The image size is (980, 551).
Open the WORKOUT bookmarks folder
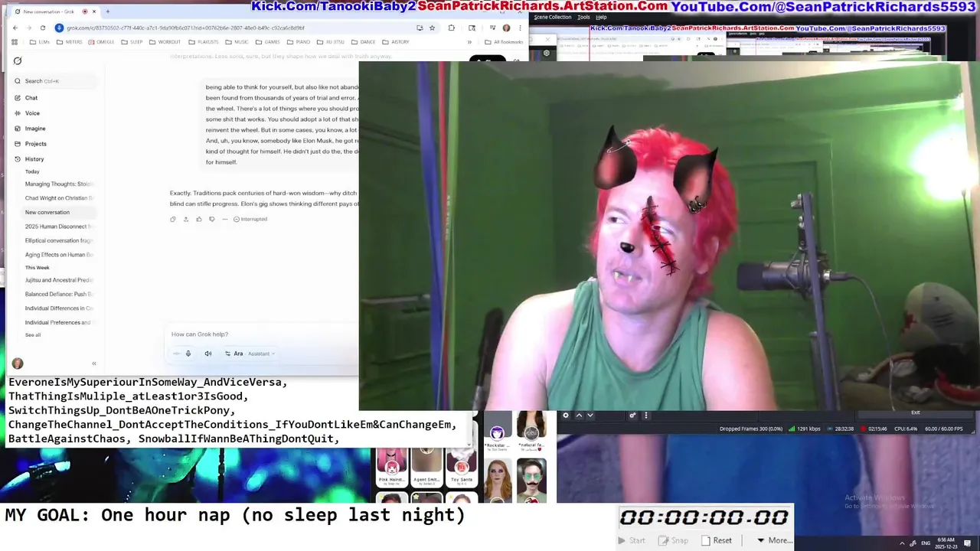(165, 42)
